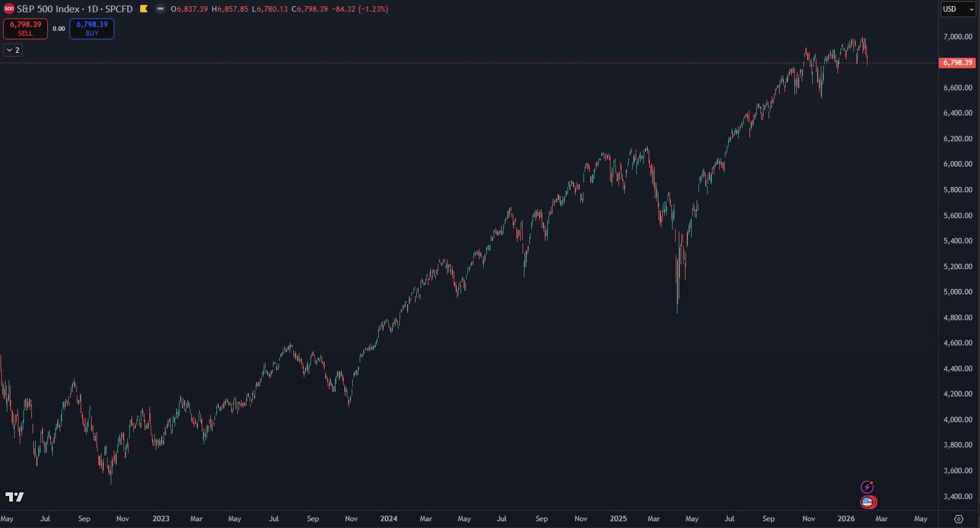Click the 3,600.00 price axis label

pos(958,471)
